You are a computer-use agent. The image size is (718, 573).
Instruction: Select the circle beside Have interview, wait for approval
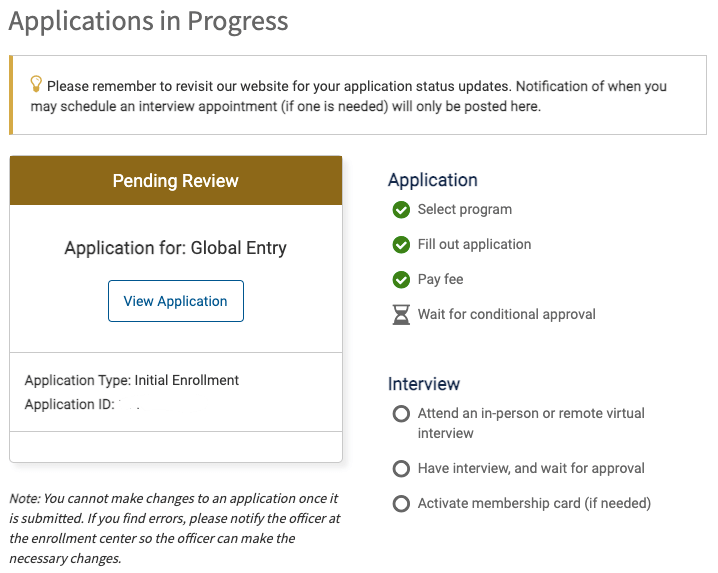click(x=401, y=469)
